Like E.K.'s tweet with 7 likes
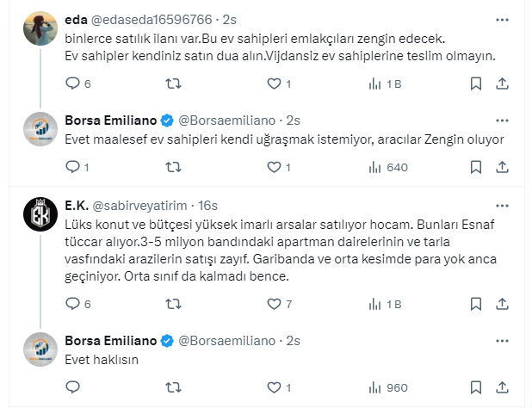This screenshot has height=408, width=532. [274, 304]
